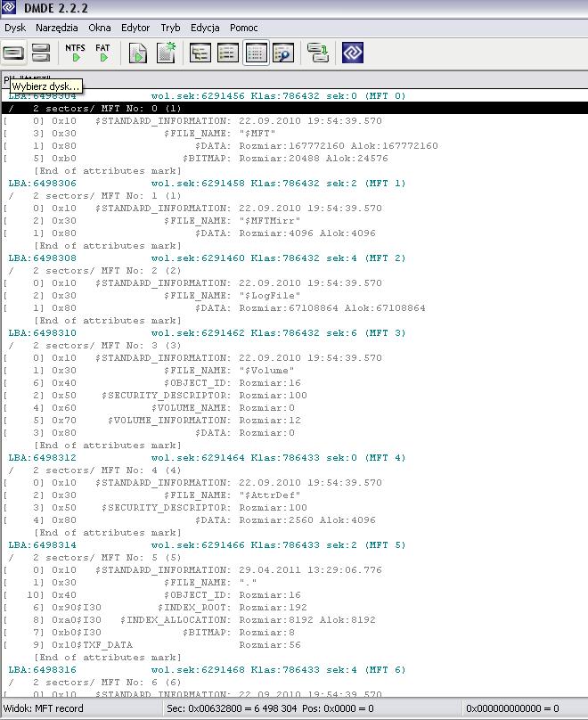588x720 pixels.
Task: Run the NTFS search tool icon
Action: pos(75,53)
